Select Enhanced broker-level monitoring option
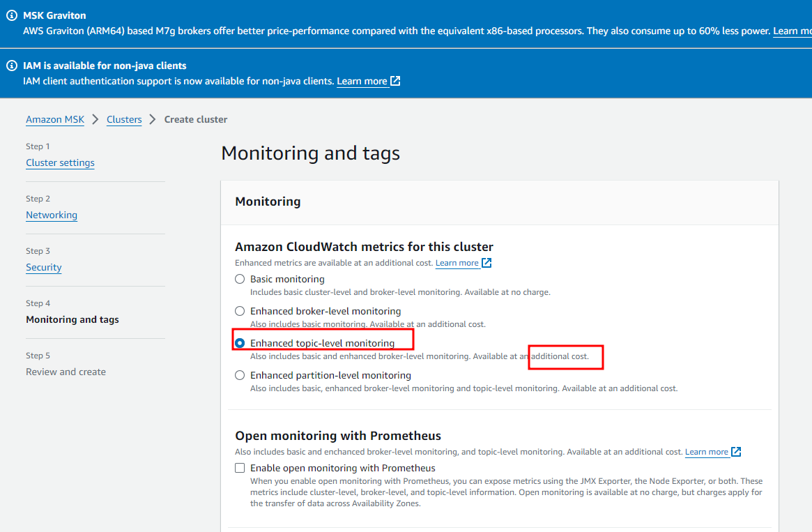This screenshot has height=532, width=812. click(x=240, y=311)
